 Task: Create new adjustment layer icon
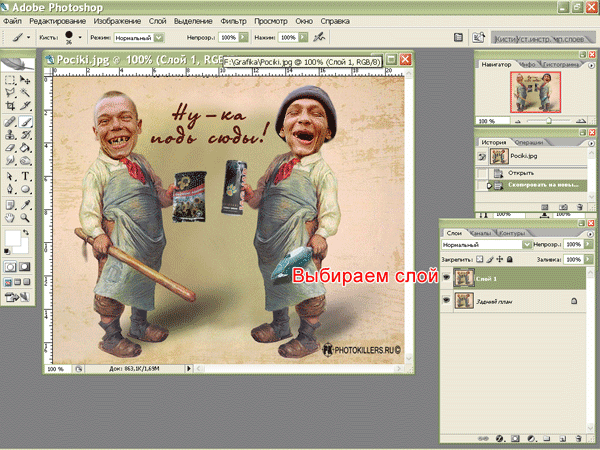(x=531, y=439)
